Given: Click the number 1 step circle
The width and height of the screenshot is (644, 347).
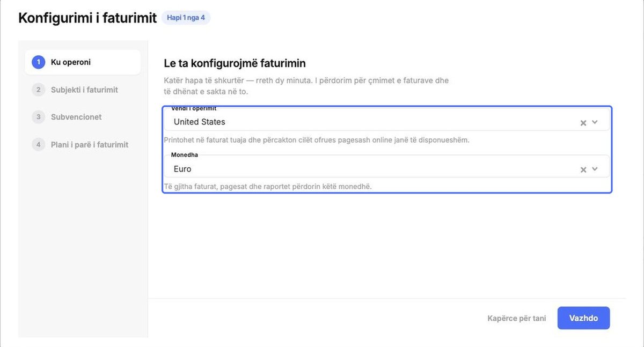Looking at the screenshot, I should (x=38, y=62).
